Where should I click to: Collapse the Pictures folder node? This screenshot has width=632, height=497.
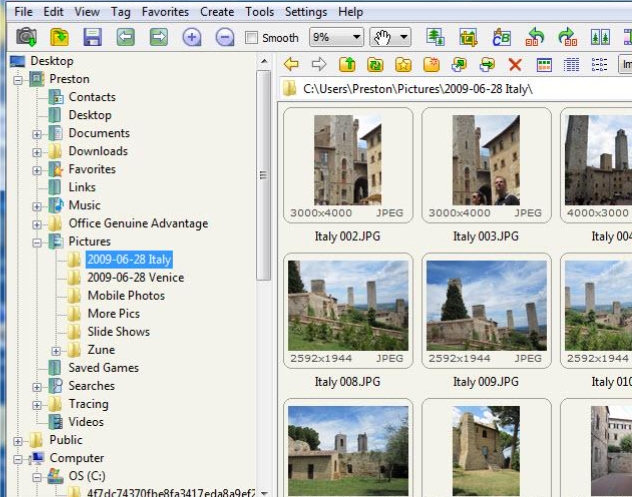point(37,243)
